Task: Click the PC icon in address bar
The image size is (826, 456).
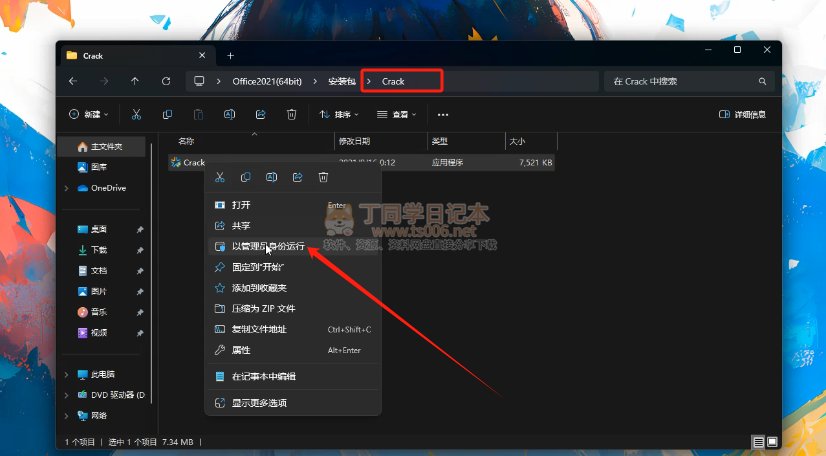Action: 199,81
